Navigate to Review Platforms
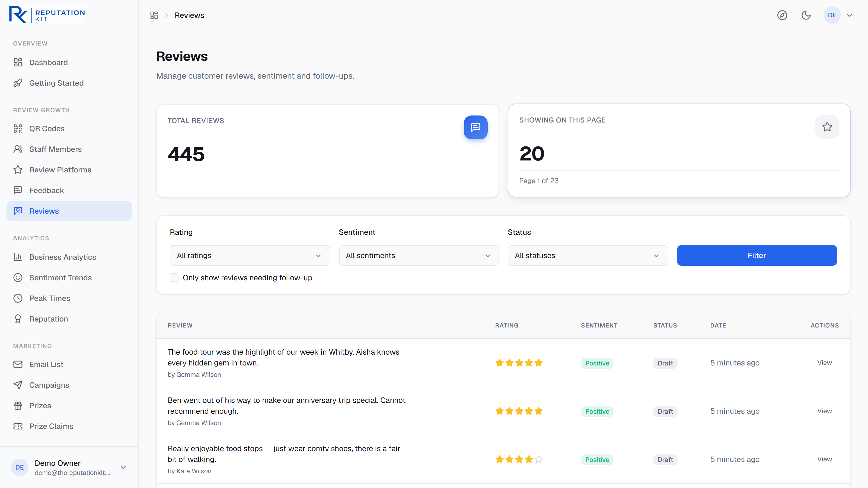868x488 pixels. 69,170
